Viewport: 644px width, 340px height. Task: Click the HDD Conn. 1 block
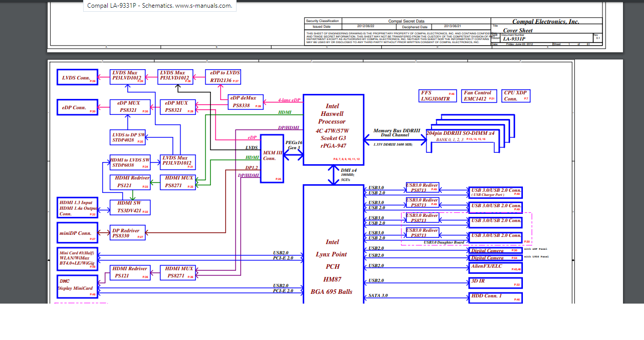point(495,297)
